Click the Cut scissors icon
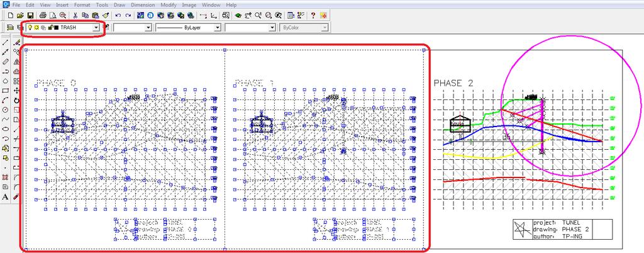644x253 pixels. click(75, 16)
